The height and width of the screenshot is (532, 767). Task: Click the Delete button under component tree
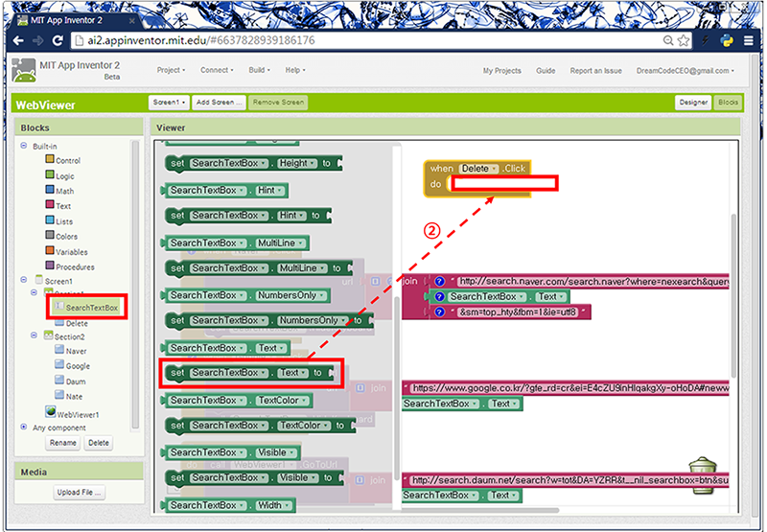(x=99, y=443)
